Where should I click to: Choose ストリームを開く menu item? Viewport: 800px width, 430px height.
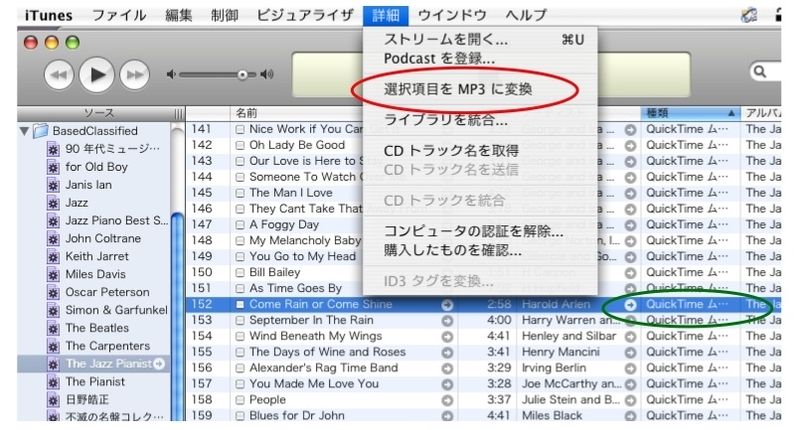pos(480,39)
